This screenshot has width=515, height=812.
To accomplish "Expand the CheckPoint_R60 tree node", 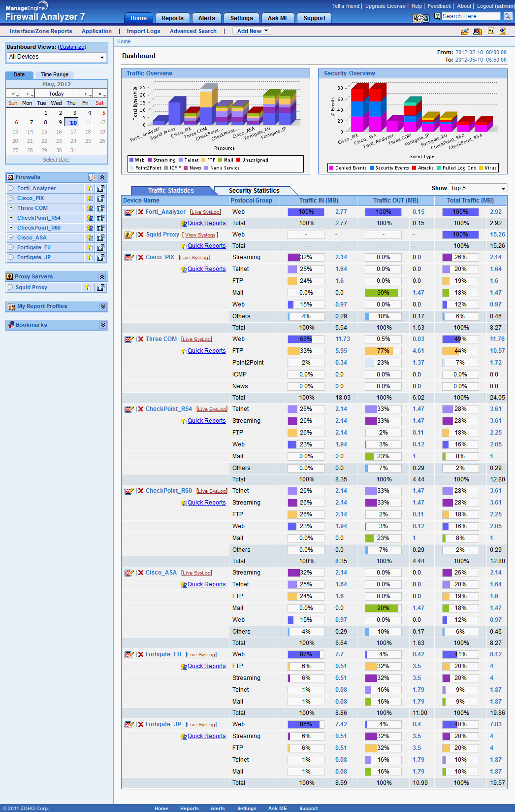I will pyautogui.click(x=11, y=228).
